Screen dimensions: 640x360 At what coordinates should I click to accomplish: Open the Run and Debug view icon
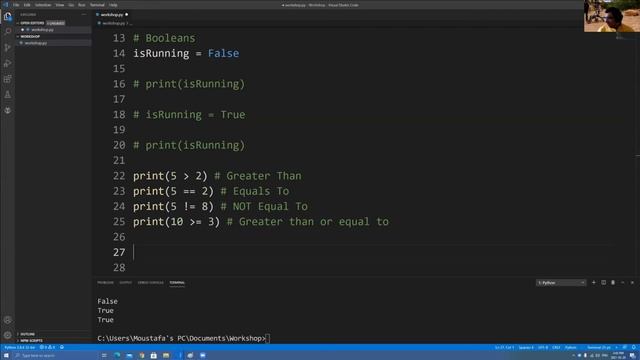(x=8, y=63)
